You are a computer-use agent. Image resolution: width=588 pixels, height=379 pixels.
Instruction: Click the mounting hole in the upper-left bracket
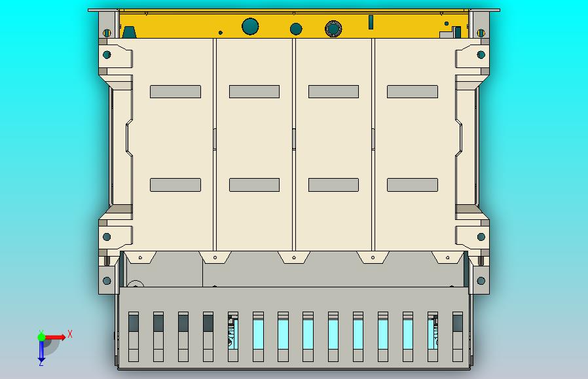pyautogui.click(x=107, y=55)
